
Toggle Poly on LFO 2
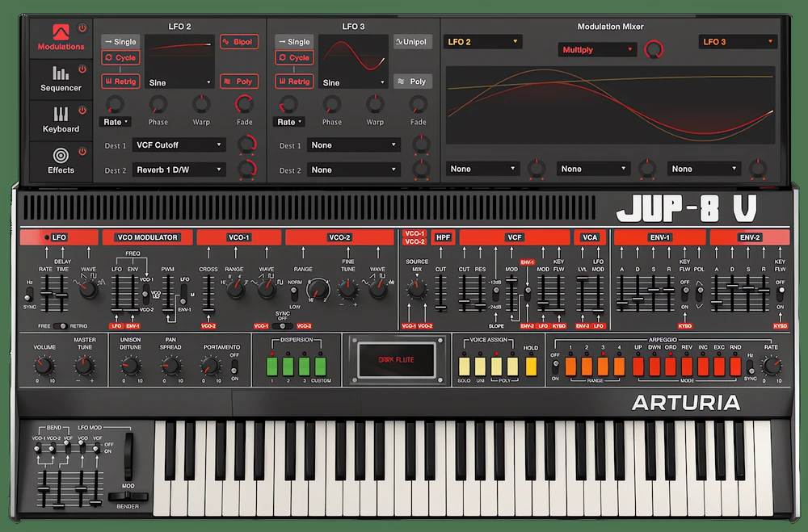(x=239, y=82)
